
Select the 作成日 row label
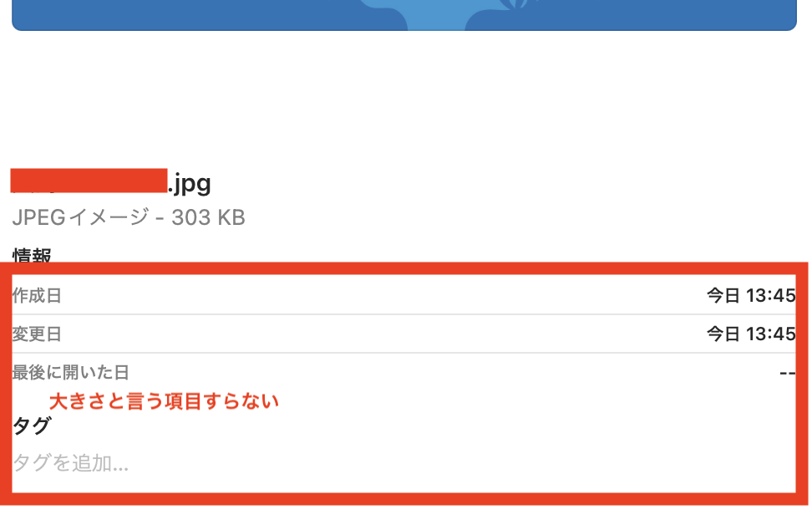[37, 295]
